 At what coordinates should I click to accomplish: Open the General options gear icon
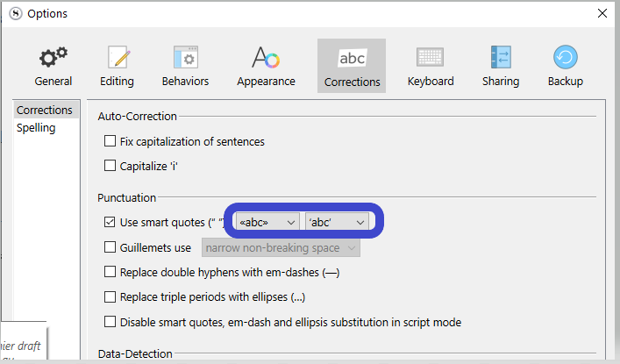53,58
